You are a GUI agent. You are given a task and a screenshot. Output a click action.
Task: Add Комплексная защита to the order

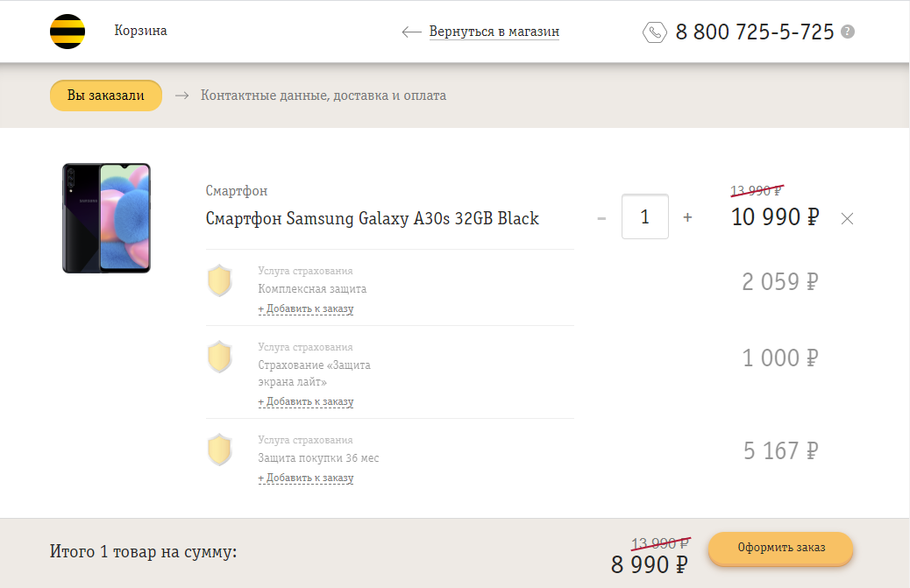click(305, 308)
